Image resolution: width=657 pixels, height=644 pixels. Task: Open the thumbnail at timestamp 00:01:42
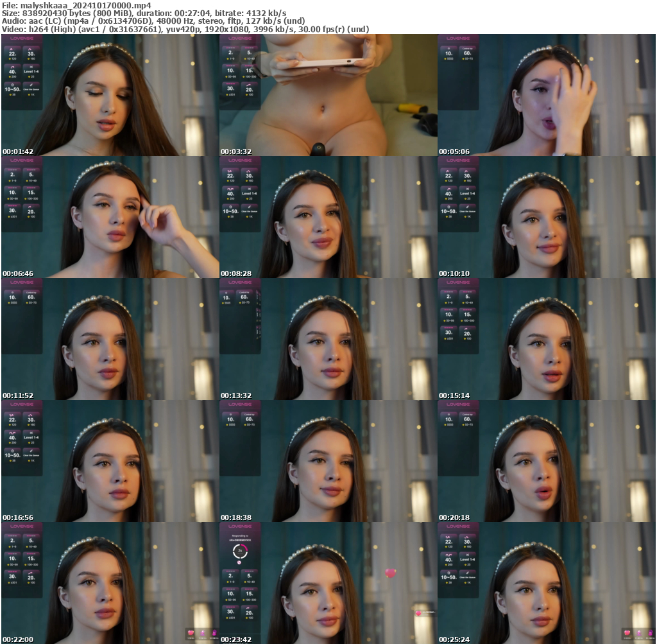click(110, 95)
